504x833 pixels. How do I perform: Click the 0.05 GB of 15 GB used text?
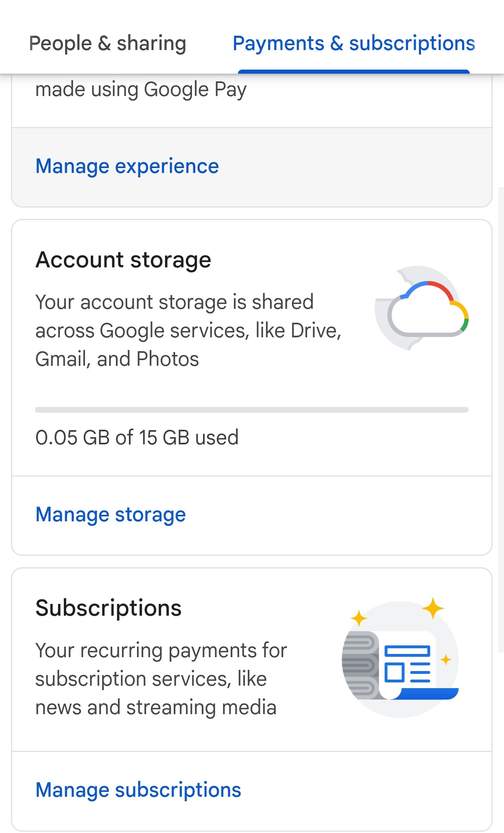[x=137, y=437]
